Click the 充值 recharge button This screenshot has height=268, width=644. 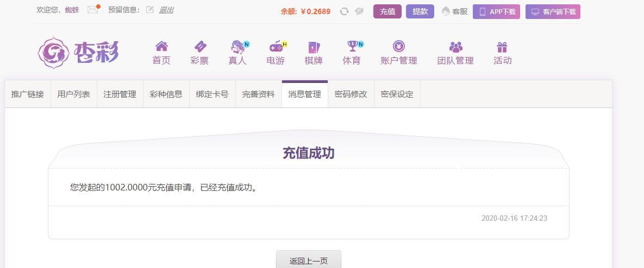387,11
